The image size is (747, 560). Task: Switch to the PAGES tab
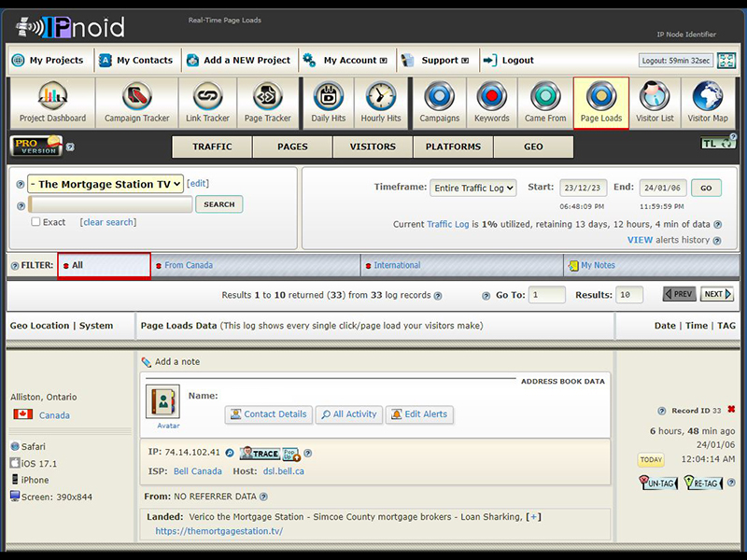coord(292,147)
